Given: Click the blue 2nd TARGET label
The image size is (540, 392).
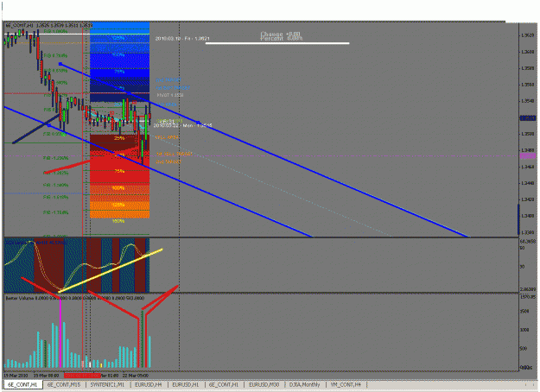Looking at the screenshot, I should coord(168,79).
